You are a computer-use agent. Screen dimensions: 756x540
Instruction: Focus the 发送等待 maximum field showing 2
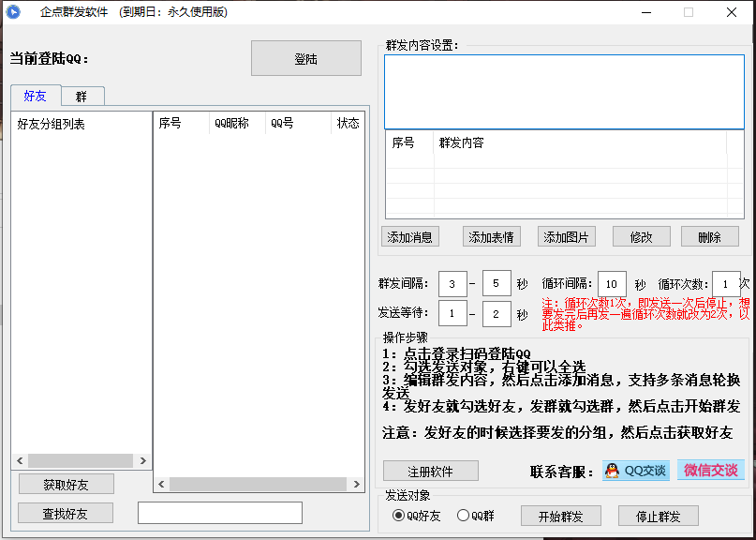click(x=497, y=314)
